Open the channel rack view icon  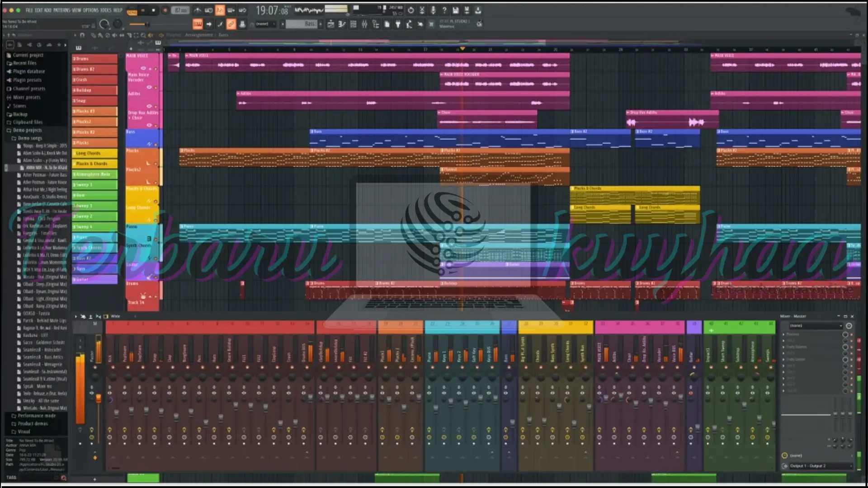point(354,24)
